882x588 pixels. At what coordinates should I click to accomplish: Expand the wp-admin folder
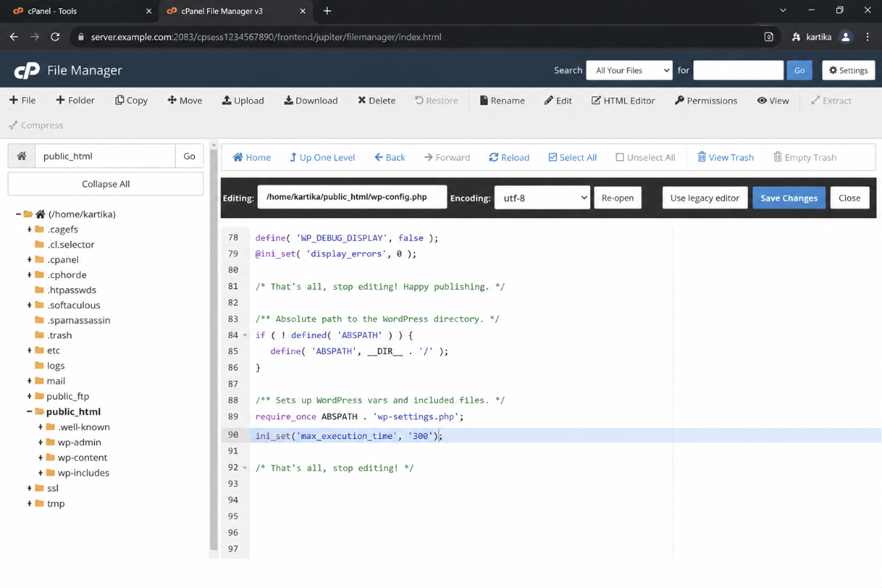tap(40, 442)
